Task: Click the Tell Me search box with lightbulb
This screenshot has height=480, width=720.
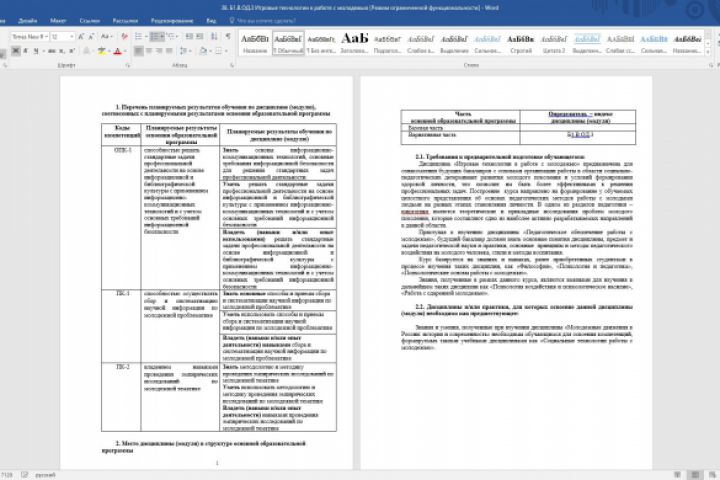Action: [263, 21]
